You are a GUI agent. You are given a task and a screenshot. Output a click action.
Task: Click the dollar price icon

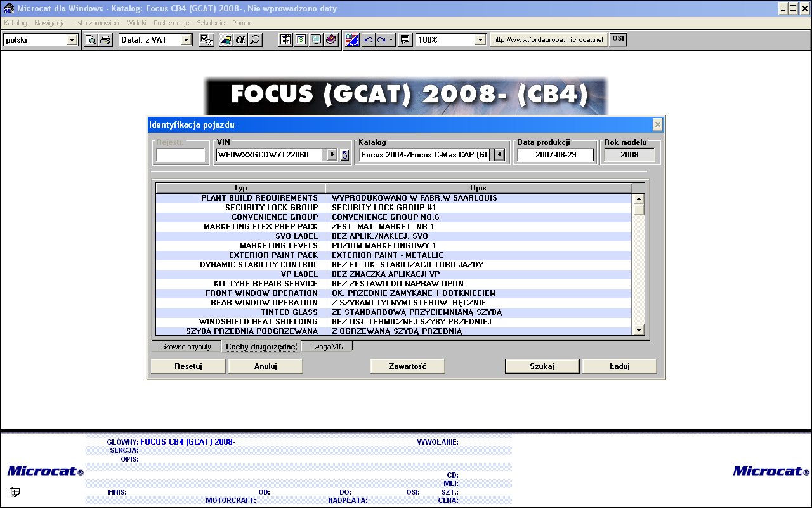pyautogui.click(x=301, y=40)
